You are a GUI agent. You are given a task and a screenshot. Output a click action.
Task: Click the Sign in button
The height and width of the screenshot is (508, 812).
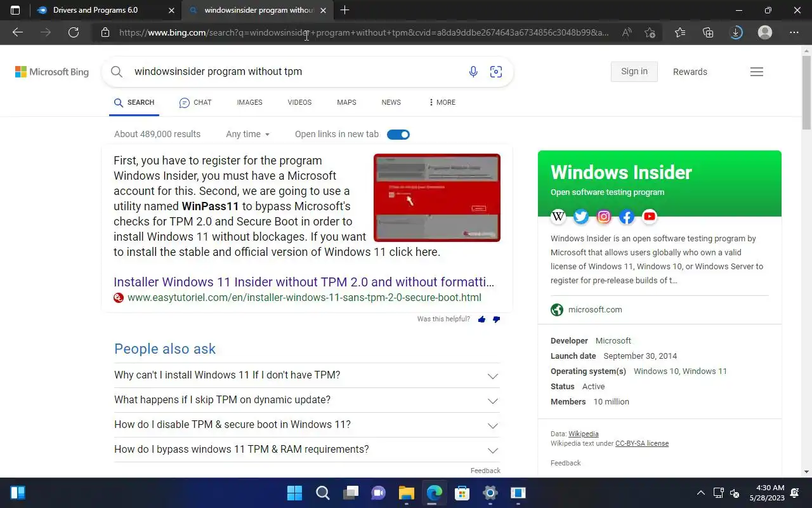pos(634,72)
